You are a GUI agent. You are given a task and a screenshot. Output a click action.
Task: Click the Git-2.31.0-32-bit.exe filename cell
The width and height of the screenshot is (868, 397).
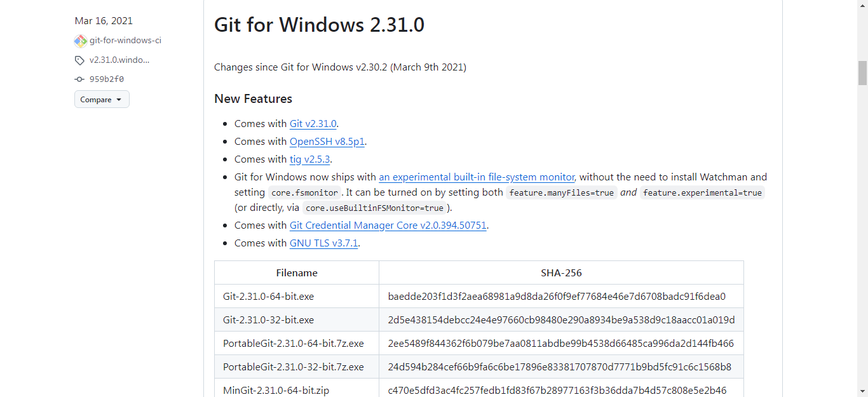point(297,320)
